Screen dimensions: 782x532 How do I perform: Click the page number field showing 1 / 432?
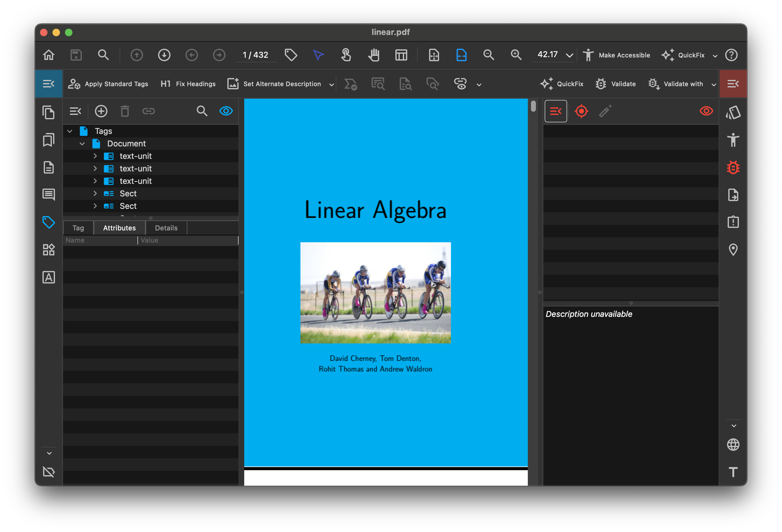255,55
